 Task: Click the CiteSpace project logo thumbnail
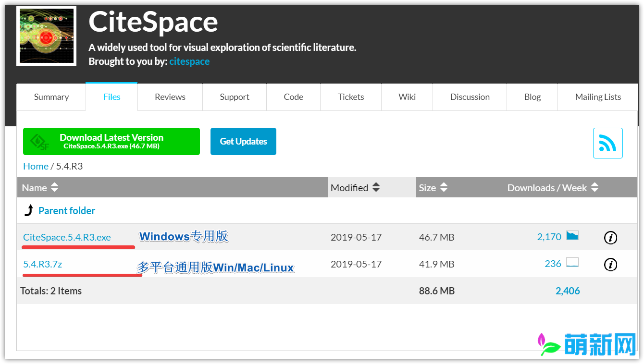[x=47, y=36]
